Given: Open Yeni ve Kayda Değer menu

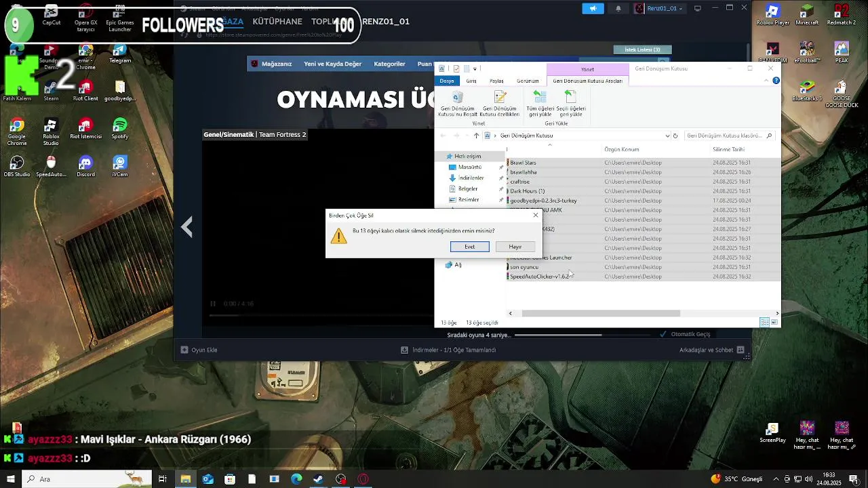Looking at the screenshot, I should pyautogui.click(x=332, y=64).
